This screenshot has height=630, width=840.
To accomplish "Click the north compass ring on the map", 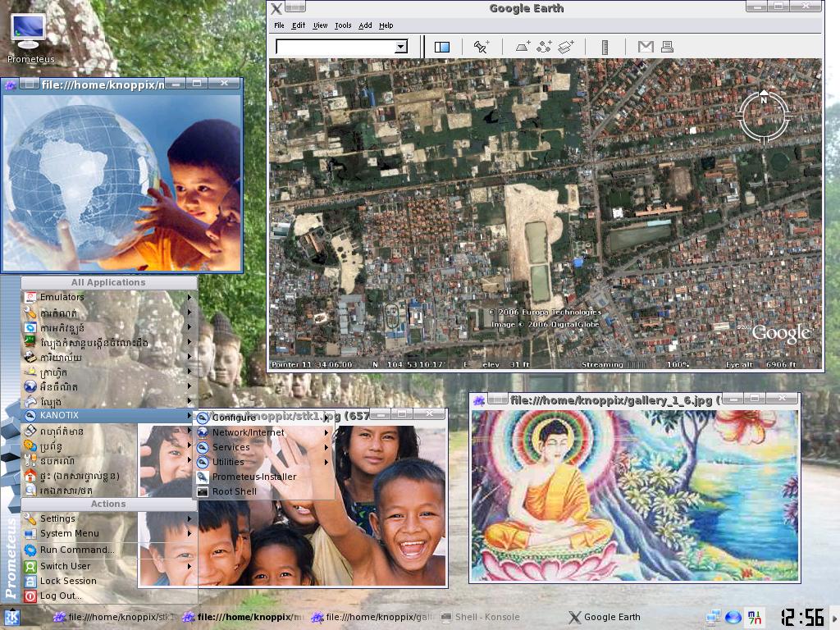I will click(x=764, y=116).
